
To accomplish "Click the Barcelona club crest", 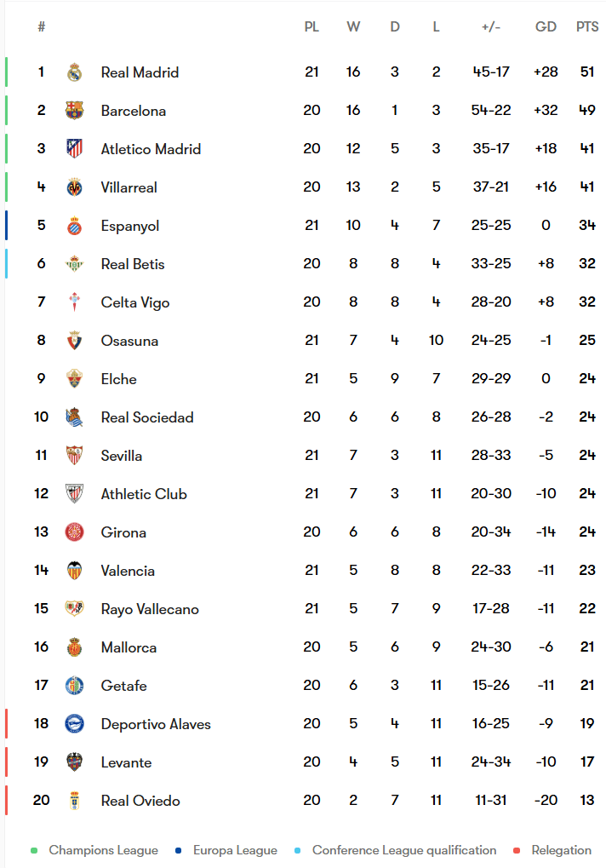I will click(x=74, y=111).
